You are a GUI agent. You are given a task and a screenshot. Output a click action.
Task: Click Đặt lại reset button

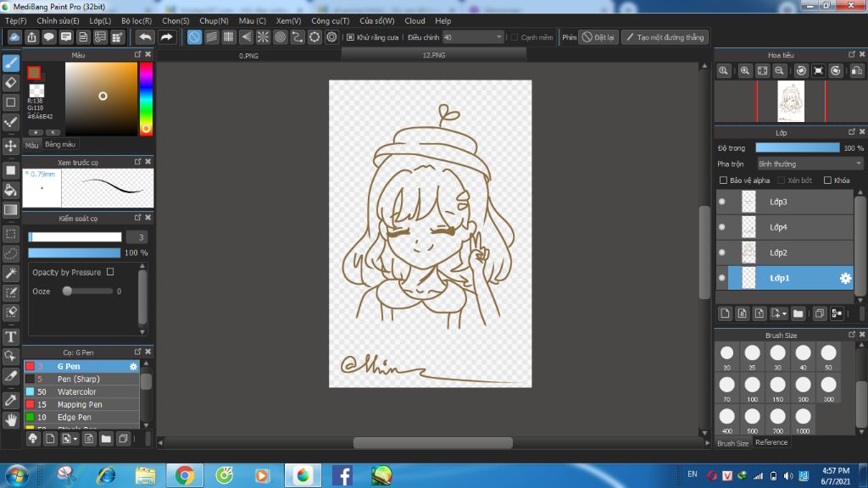click(x=598, y=37)
